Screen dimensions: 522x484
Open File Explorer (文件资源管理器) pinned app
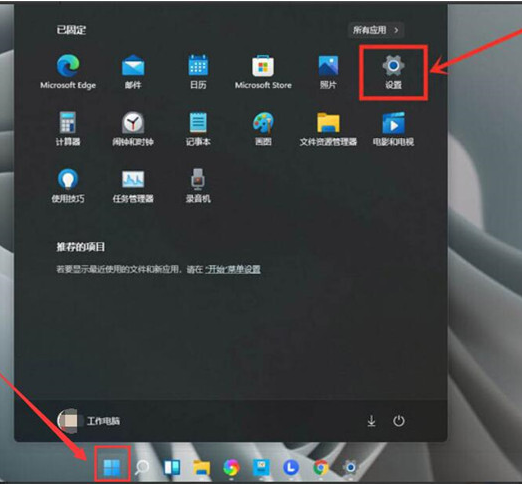click(328, 129)
